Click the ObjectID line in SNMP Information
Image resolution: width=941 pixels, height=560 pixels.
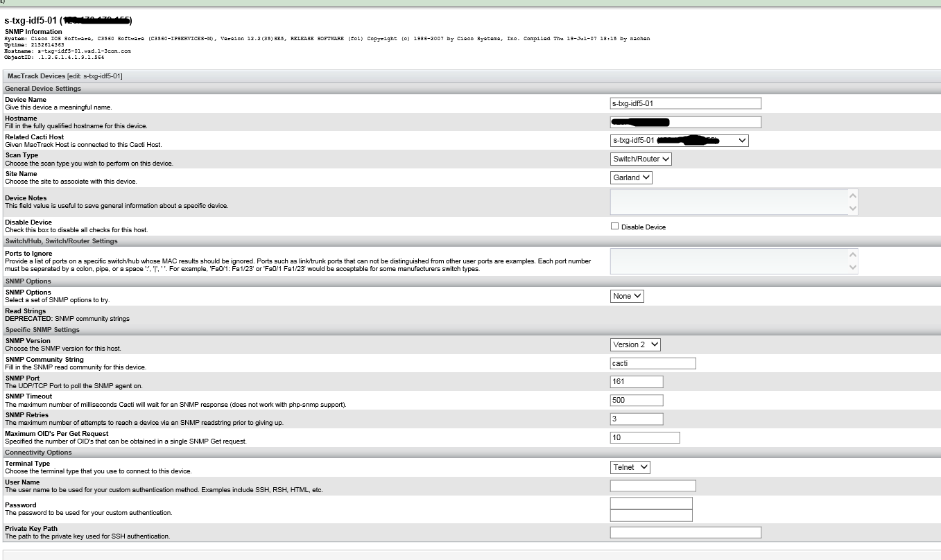coord(54,58)
